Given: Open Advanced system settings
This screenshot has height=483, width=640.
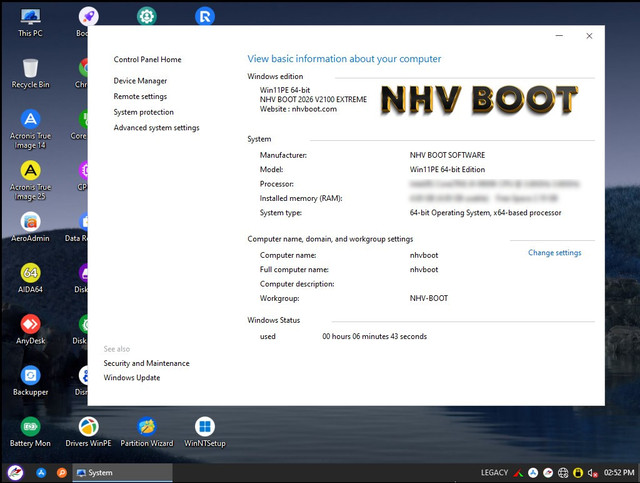Looking at the screenshot, I should 156,128.
